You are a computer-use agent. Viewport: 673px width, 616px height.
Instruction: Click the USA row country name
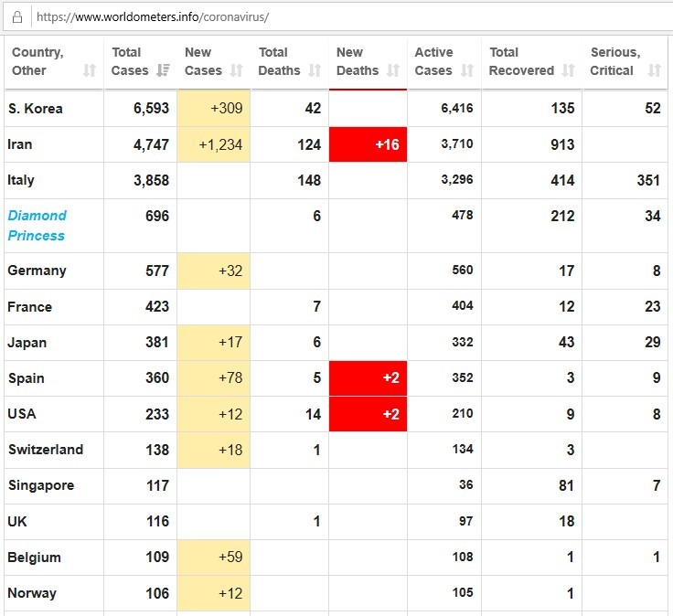22,414
